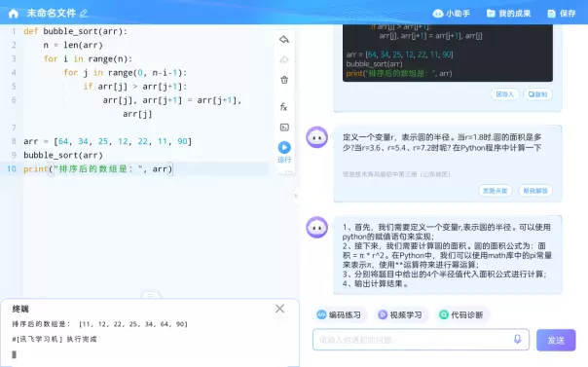The image size is (588, 367).
Task: Click the redo arrow in the editor toolbar
Action: coord(284,59)
